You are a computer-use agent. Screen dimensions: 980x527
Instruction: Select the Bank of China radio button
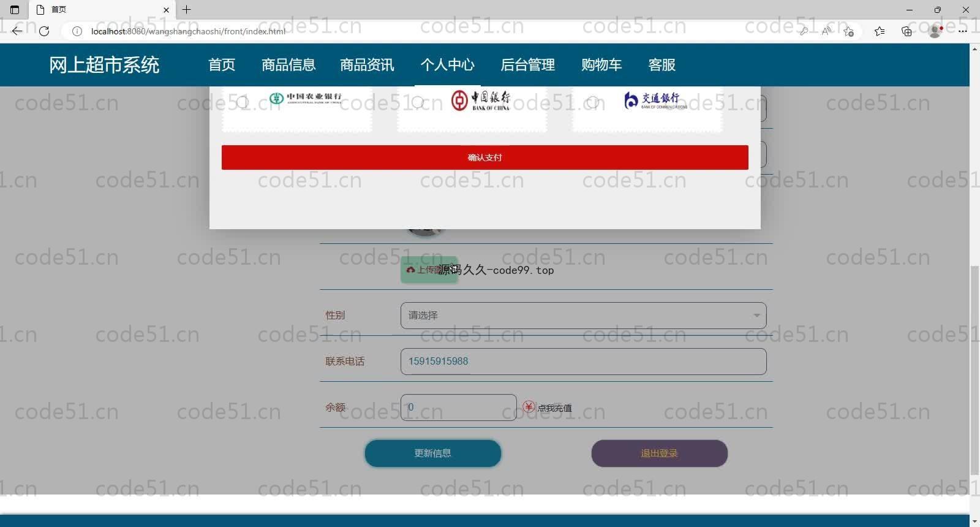tap(418, 102)
